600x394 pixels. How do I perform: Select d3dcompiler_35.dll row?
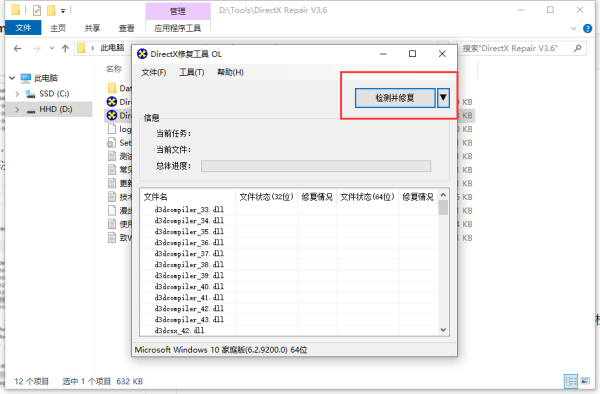(289, 232)
